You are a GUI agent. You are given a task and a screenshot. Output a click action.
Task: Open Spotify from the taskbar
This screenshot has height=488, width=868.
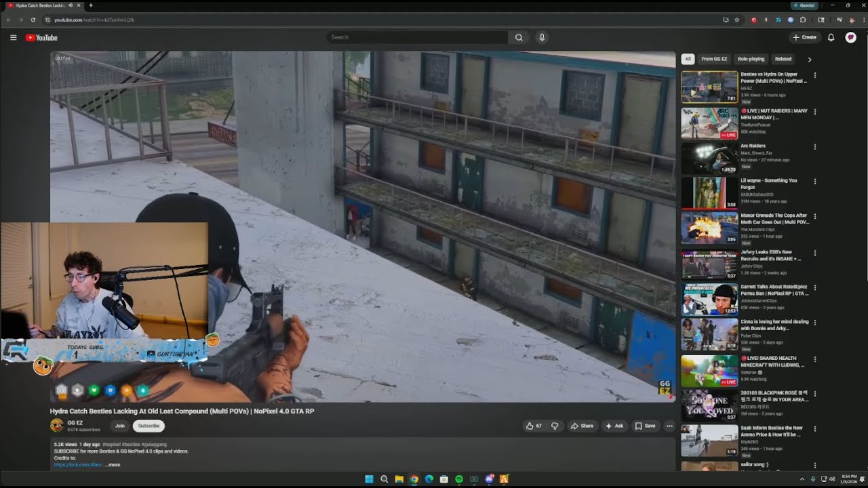pos(459,479)
